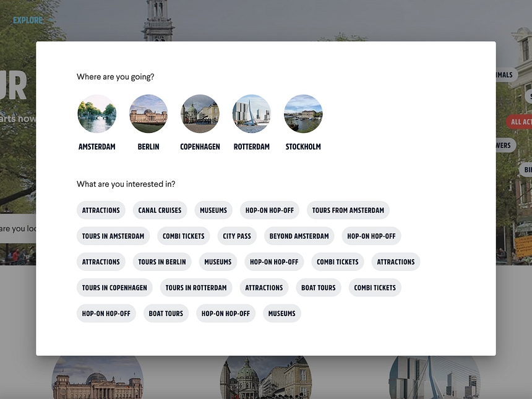Select the Amsterdam city photo
Image resolution: width=532 pixels, height=399 pixels.
[97, 114]
